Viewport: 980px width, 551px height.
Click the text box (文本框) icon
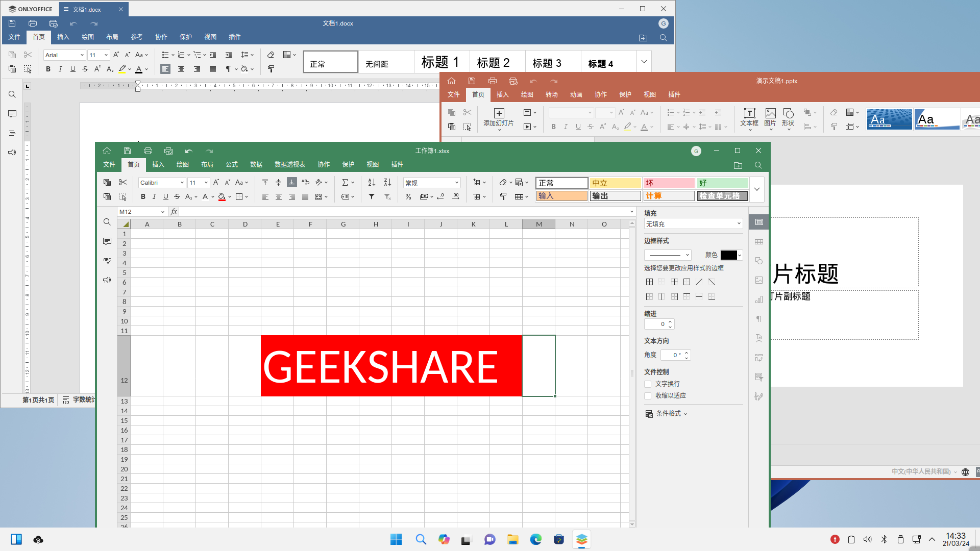tap(749, 113)
